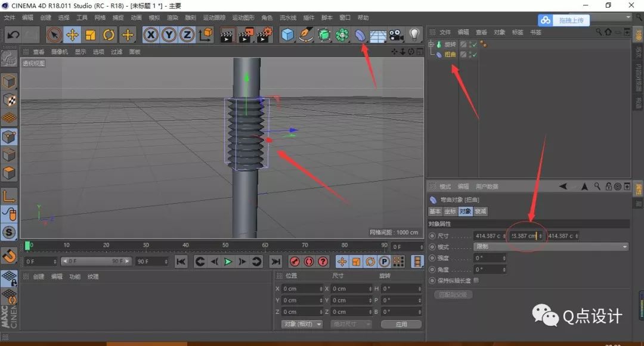The height and width of the screenshot is (346, 644).
Task: Select the Move tool in the toolbar
Action: click(x=72, y=35)
